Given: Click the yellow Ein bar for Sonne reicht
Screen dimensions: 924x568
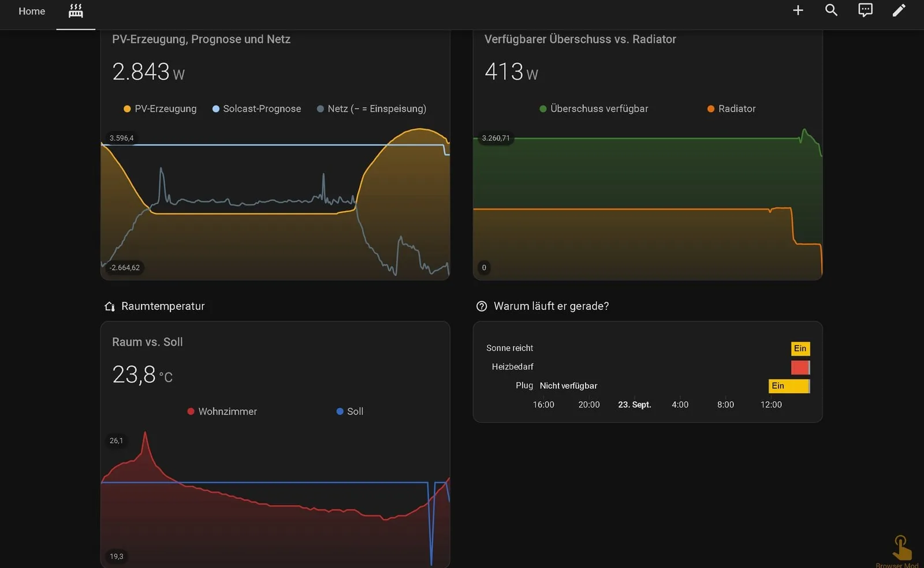Looking at the screenshot, I should point(800,349).
